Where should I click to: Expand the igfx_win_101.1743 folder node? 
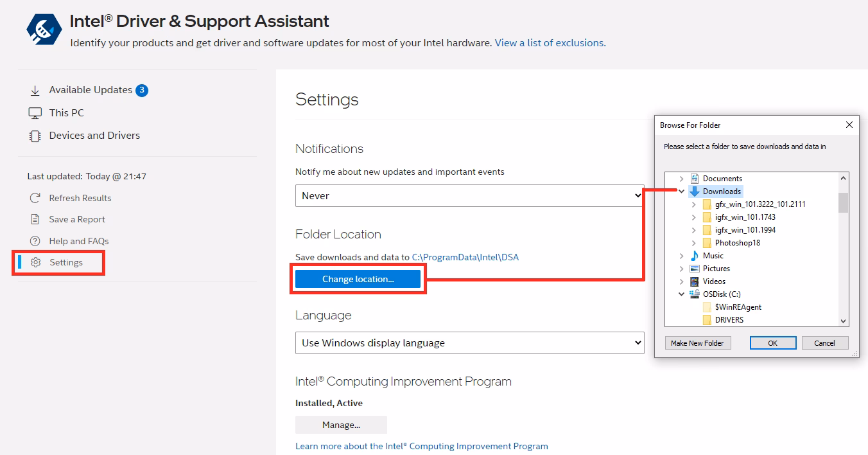click(694, 217)
